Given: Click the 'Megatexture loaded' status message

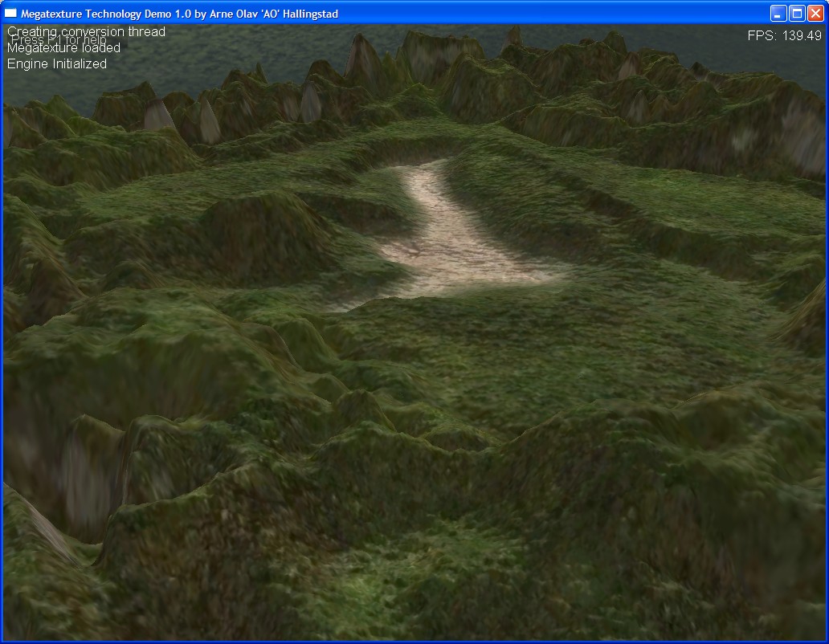Looking at the screenshot, I should (64, 48).
